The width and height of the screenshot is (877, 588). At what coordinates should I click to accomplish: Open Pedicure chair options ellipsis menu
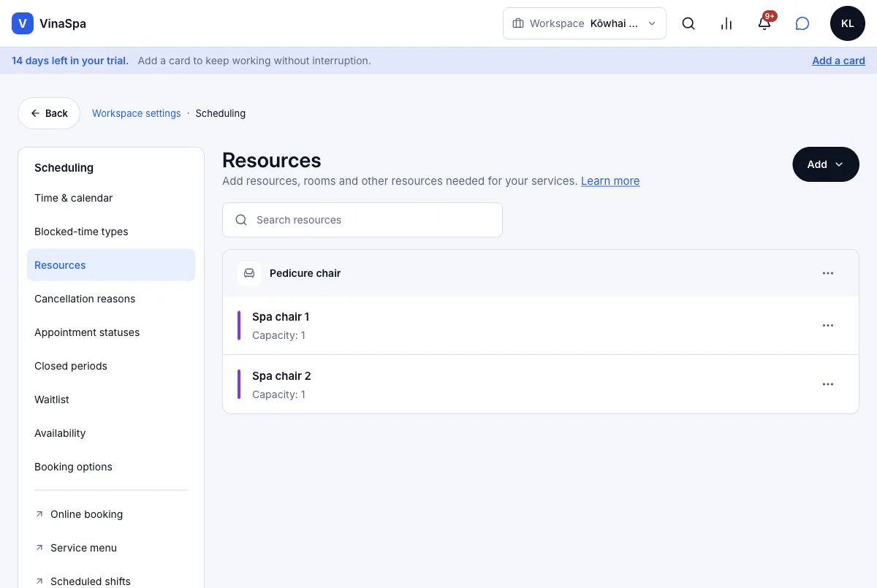pyautogui.click(x=828, y=273)
